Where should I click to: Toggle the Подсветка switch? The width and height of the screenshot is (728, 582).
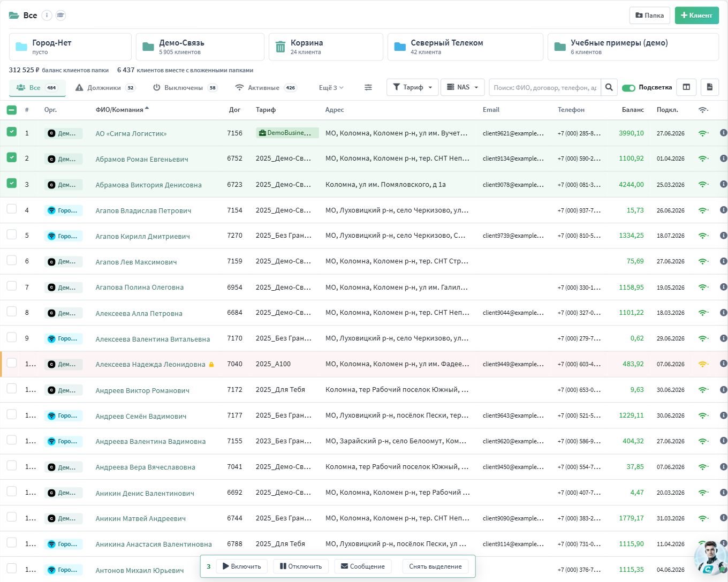tap(628, 88)
